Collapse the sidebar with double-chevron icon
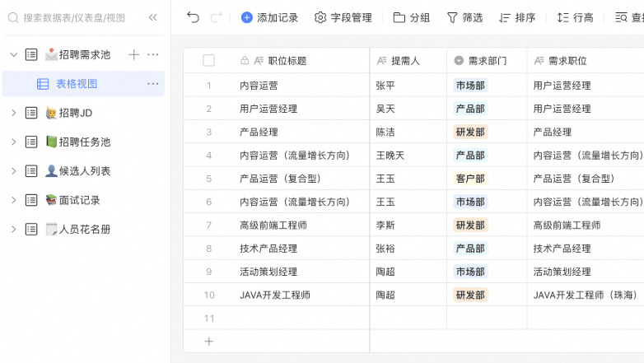This screenshot has width=644, height=363. [x=153, y=17]
